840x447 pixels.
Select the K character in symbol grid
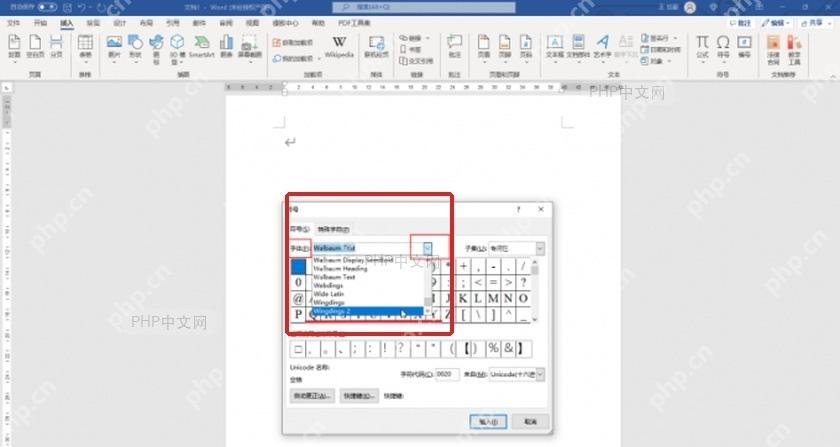463,299
